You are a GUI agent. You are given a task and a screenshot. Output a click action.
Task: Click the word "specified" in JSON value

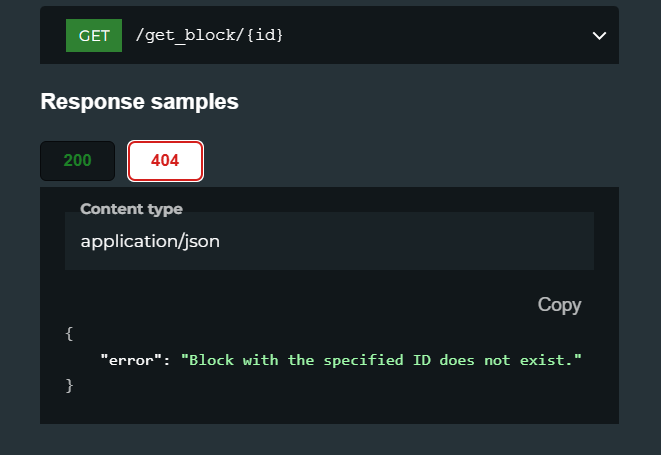point(363,361)
